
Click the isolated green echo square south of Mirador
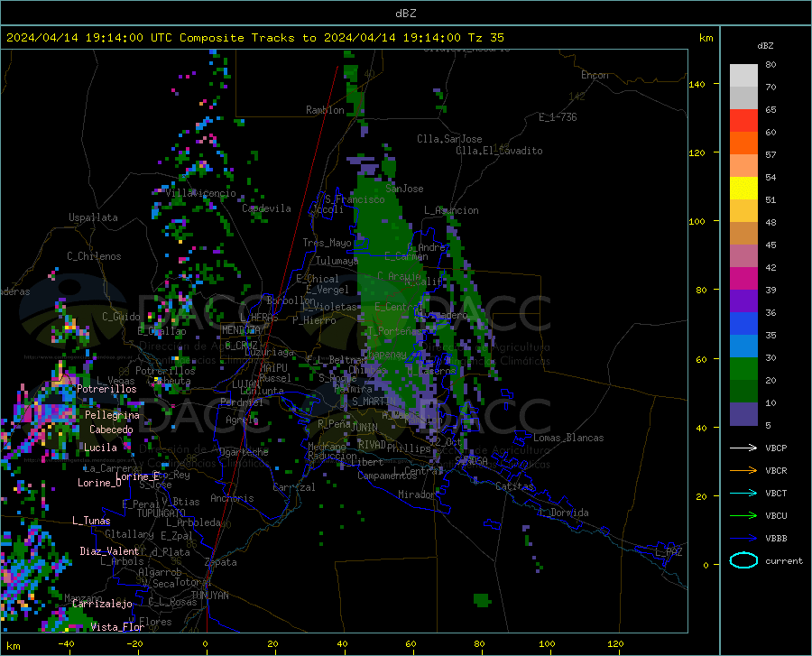482,600
